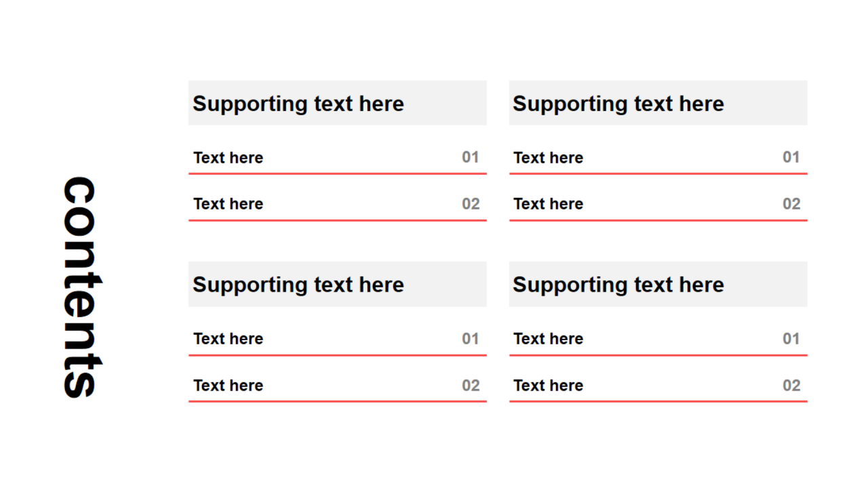Screen dimensions: 868x488
Task: Select number "01" in the upper-right block
Action: (x=791, y=157)
